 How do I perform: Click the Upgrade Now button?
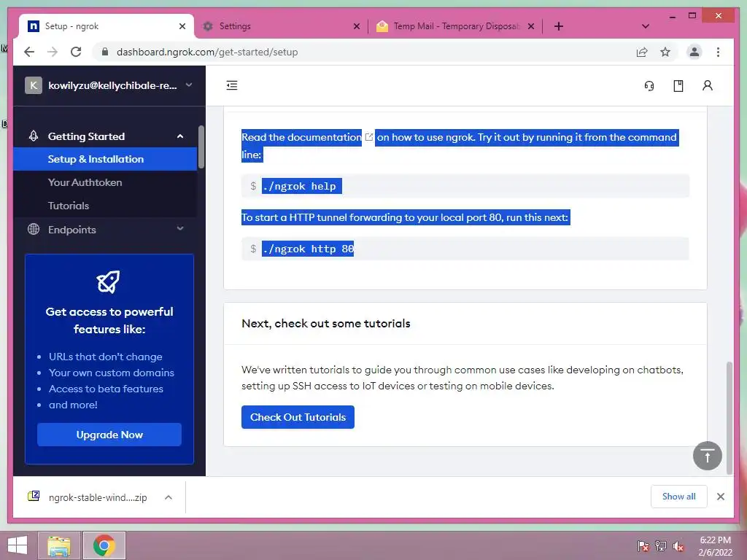[109, 435]
